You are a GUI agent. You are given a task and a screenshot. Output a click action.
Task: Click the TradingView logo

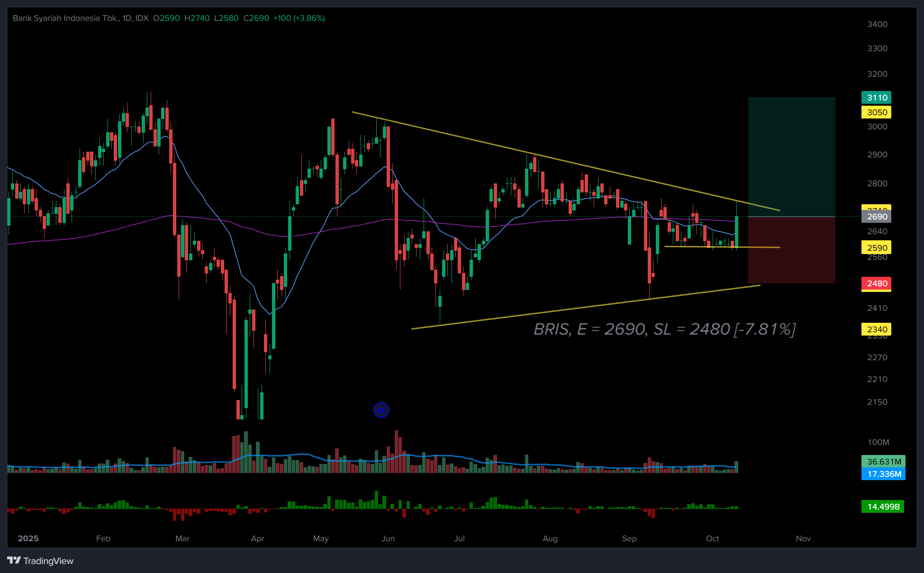pyautogui.click(x=41, y=561)
